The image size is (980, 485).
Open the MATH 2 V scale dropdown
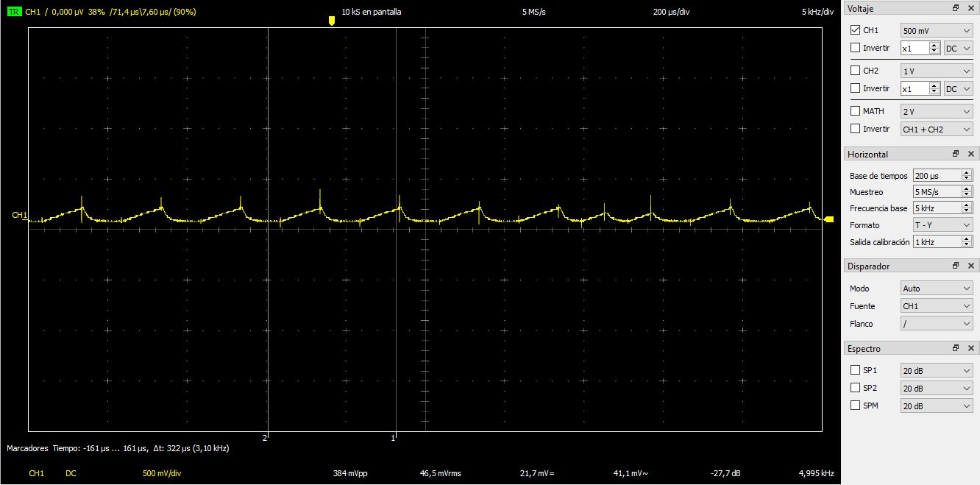tap(937, 112)
